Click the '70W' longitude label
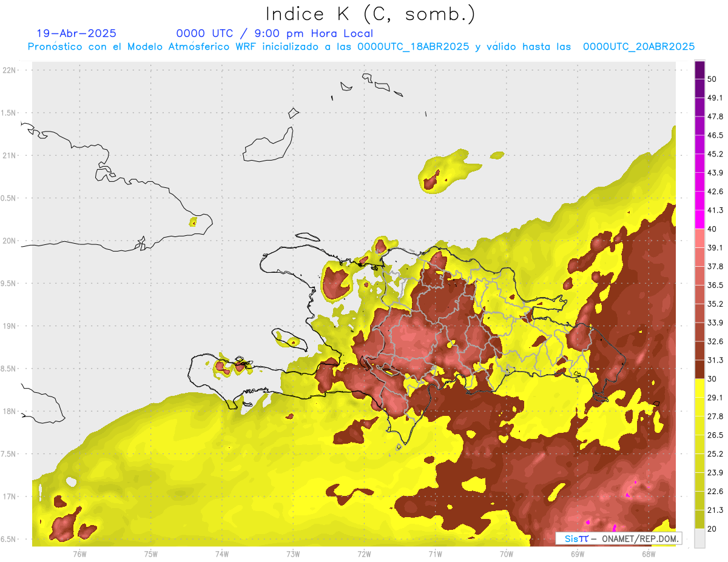The height and width of the screenshot is (562, 728). [507, 554]
